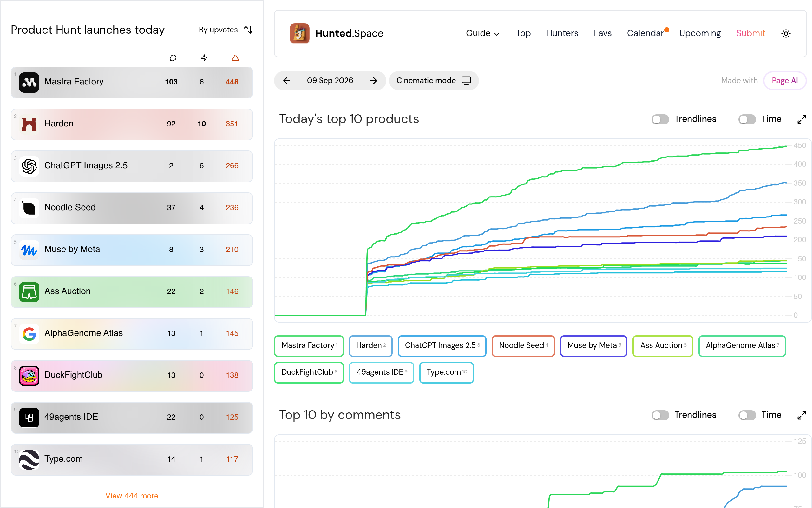Click the Harden logo icon
Viewport: 812px width, 508px height.
point(29,124)
